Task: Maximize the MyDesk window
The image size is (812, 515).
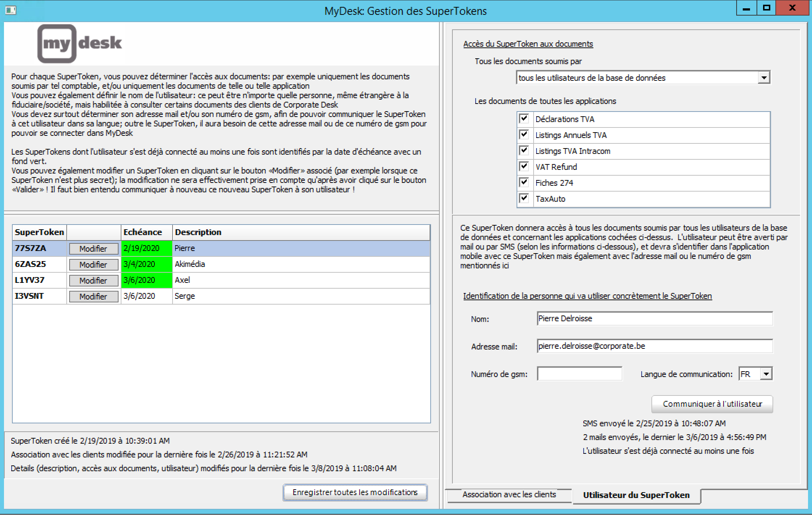Action: [x=766, y=8]
